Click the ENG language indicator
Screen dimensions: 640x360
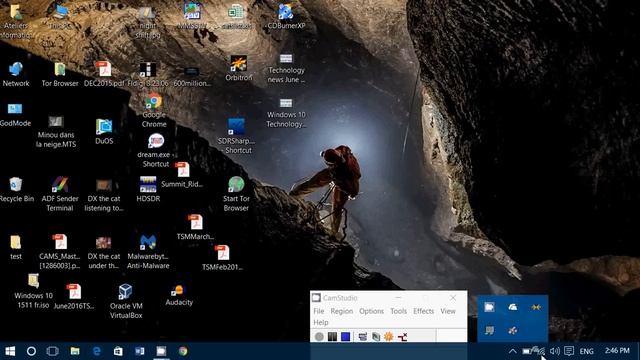[x=587, y=351]
